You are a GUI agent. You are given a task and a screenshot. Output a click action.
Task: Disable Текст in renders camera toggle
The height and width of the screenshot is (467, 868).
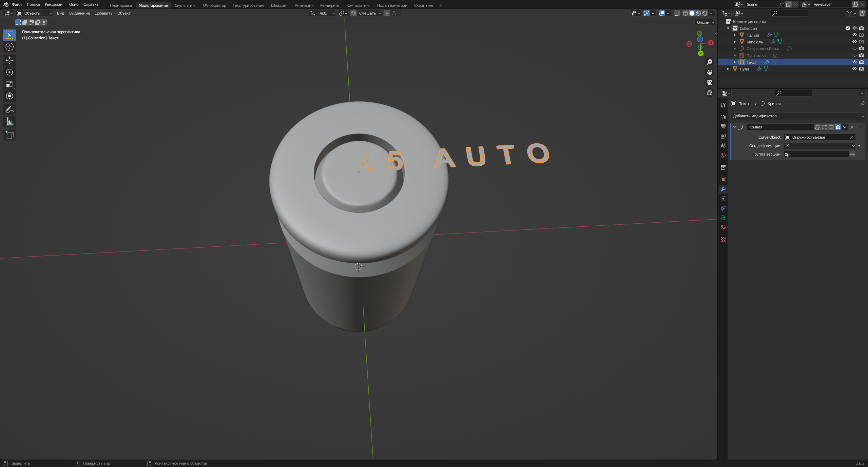(861, 62)
